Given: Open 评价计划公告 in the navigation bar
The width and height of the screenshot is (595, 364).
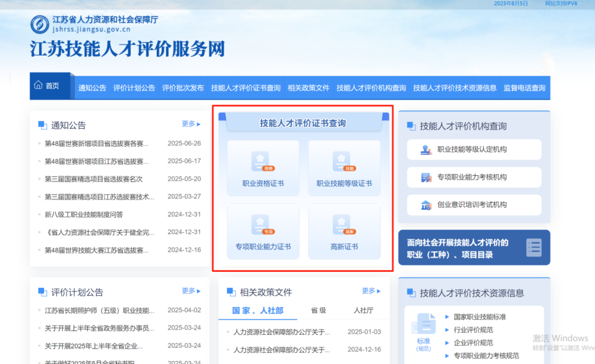Looking at the screenshot, I should coord(134,88).
